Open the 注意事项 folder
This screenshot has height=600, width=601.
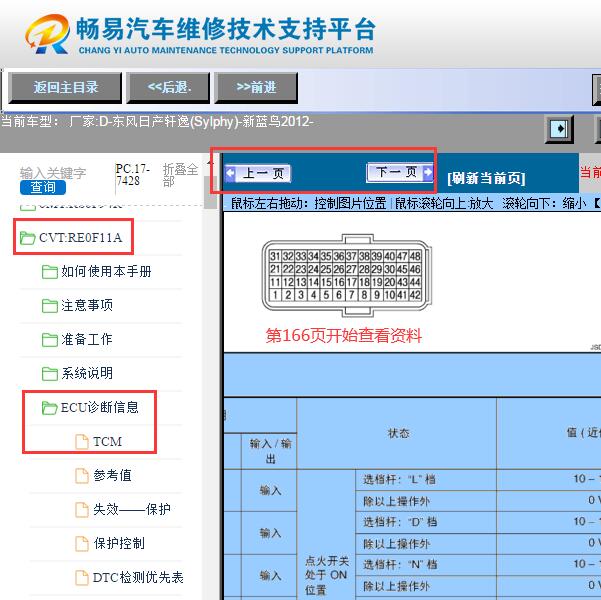tap(87, 306)
